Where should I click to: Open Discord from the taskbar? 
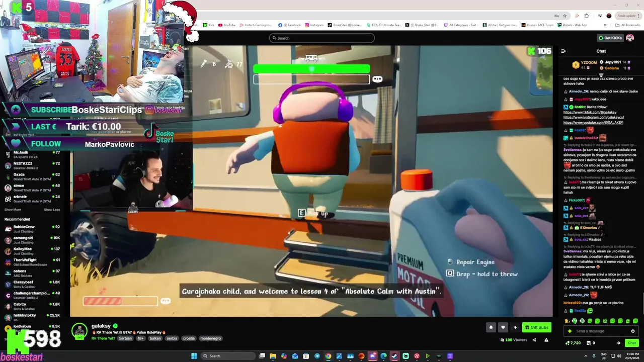[372, 356]
